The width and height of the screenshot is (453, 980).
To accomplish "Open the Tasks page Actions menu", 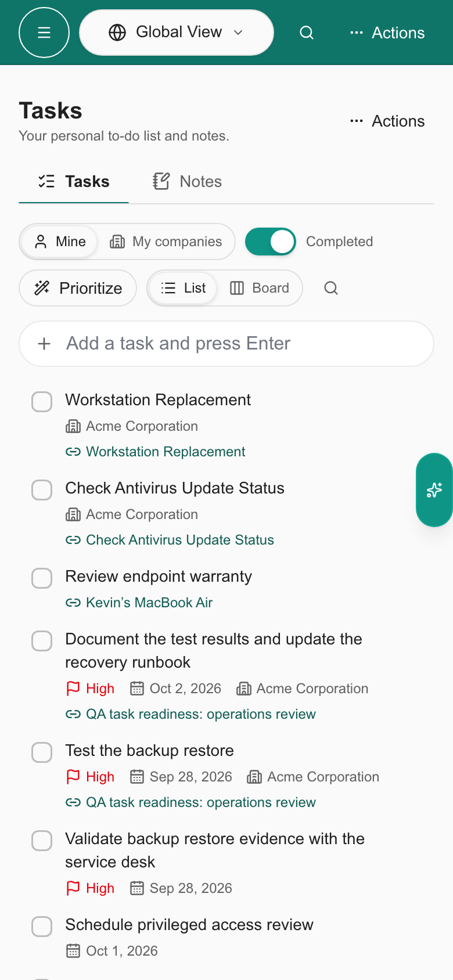I will point(387,121).
